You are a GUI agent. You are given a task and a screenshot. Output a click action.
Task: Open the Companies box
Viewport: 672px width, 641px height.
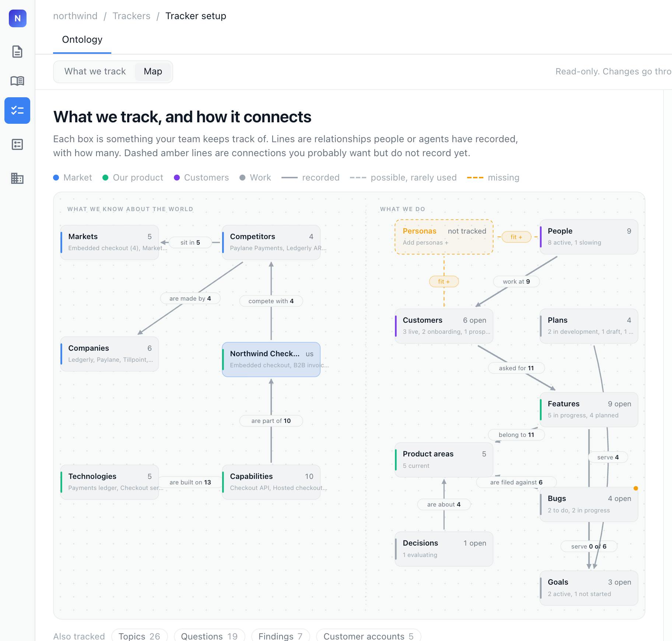109,354
